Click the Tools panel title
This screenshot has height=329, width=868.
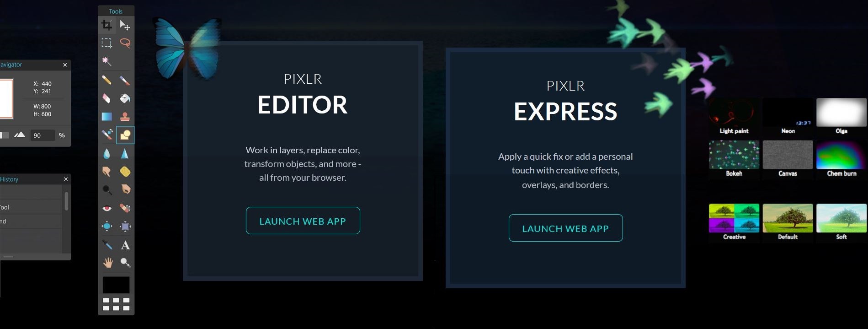(116, 11)
